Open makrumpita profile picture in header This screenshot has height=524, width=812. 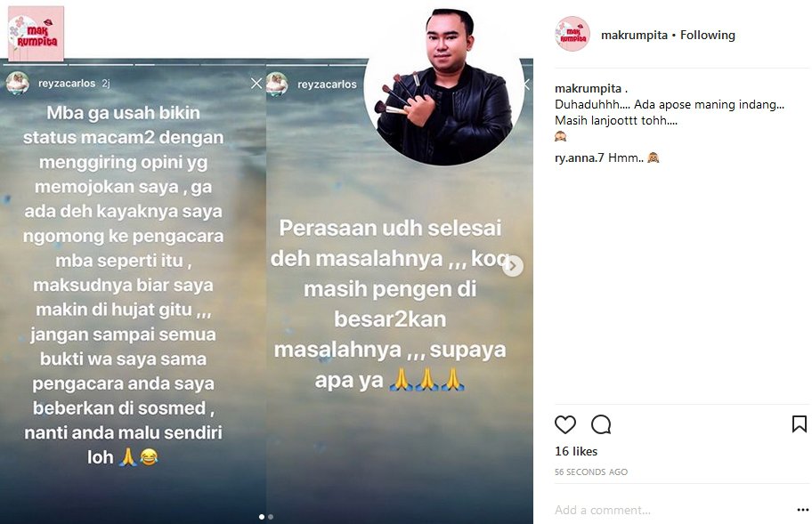point(572,34)
